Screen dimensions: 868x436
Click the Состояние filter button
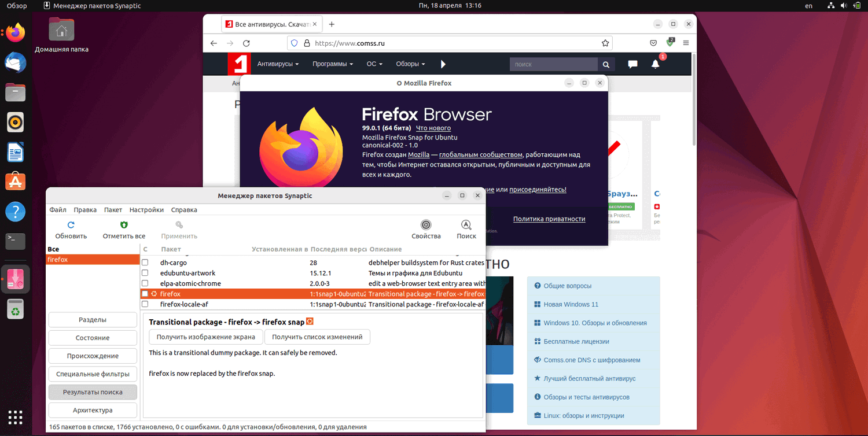93,338
